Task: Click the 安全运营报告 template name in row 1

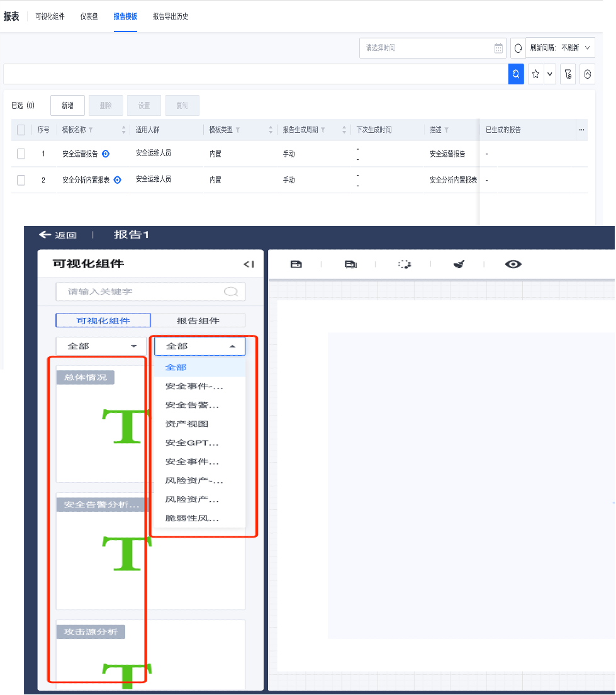Action: (x=80, y=154)
